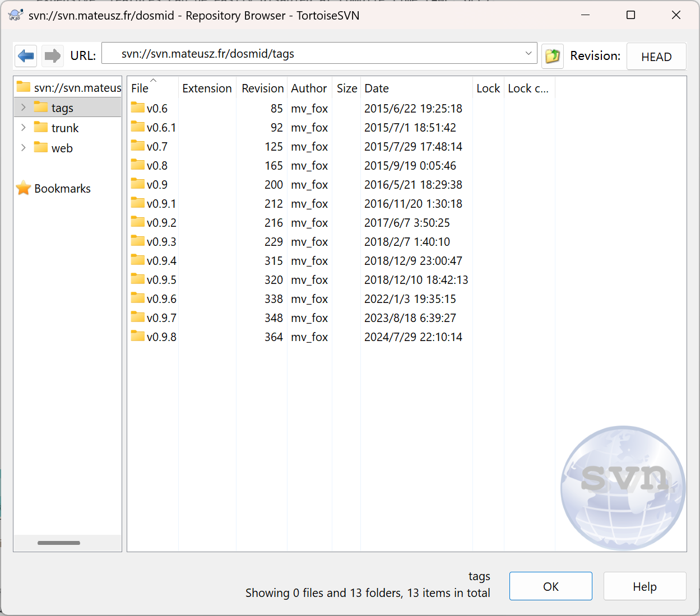Select the v0.9.4 folder name
The width and height of the screenshot is (700, 616).
pyautogui.click(x=161, y=260)
